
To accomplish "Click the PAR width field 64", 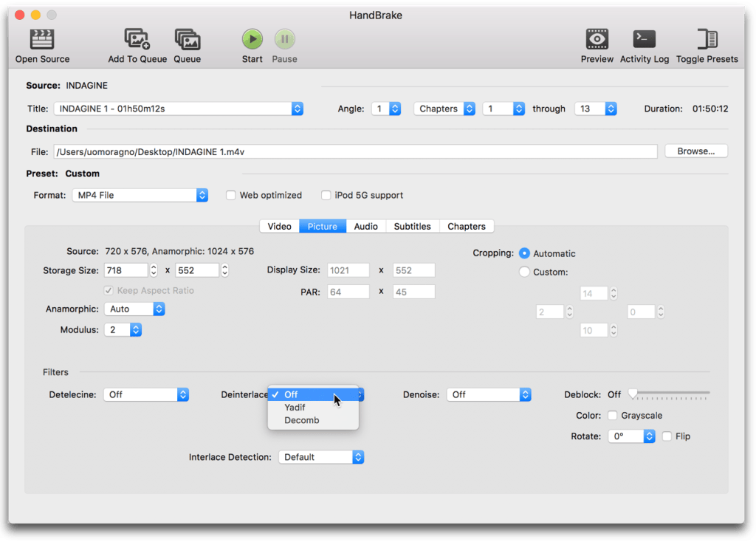I will coord(348,292).
